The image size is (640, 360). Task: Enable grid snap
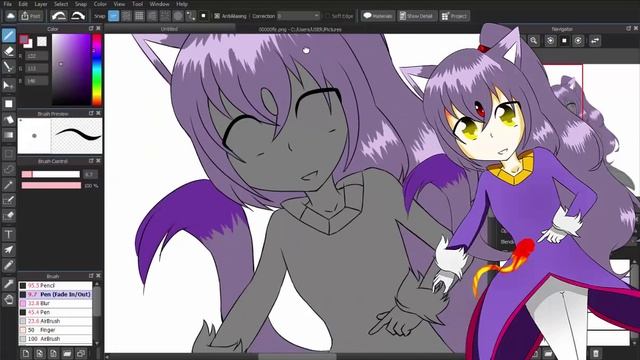point(140,16)
